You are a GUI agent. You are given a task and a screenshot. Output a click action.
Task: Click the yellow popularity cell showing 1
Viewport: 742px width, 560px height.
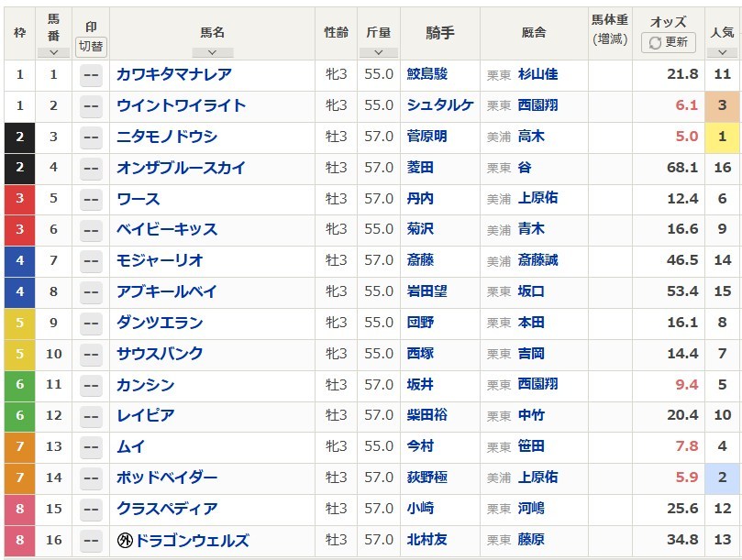(x=722, y=137)
